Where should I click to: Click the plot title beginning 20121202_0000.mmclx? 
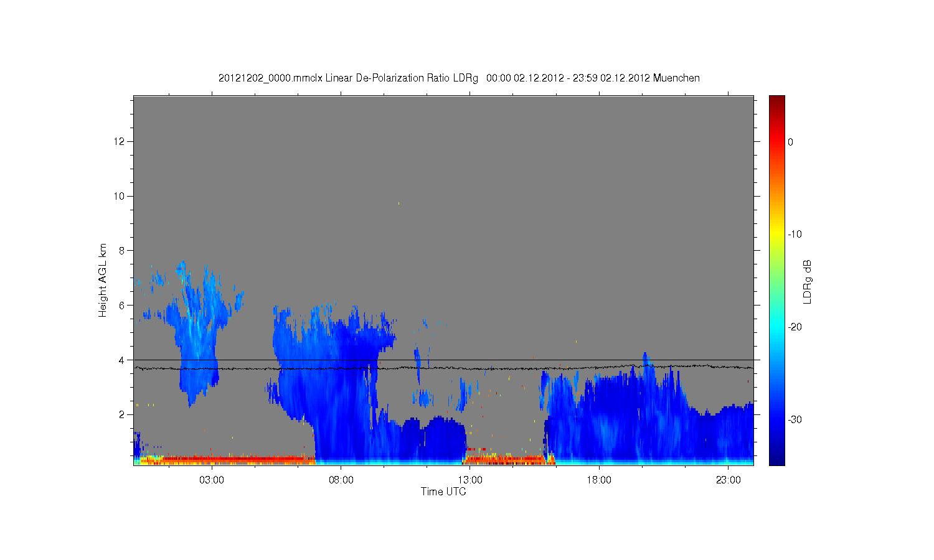tap(459, 78)
